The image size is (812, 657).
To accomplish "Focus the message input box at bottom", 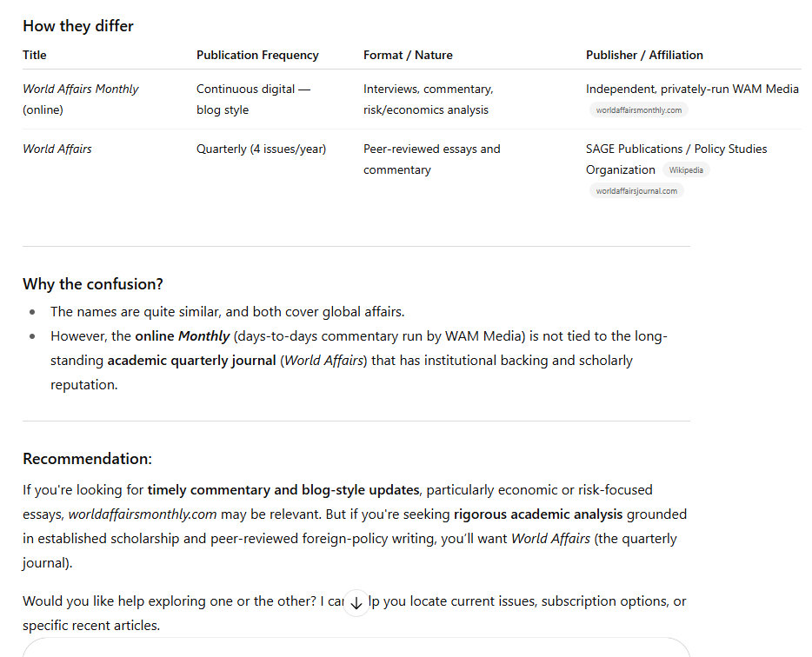I will tap(356, 647).
